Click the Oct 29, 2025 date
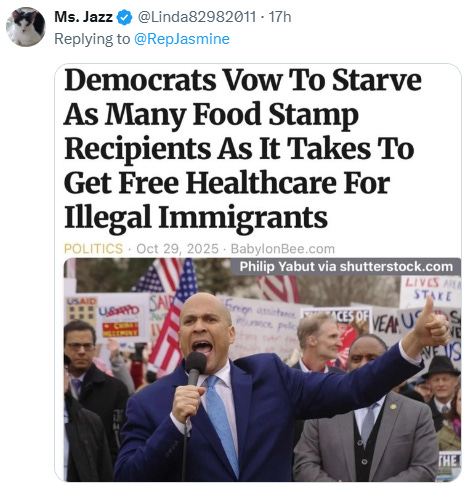469x486 pixels. point(177,249)
